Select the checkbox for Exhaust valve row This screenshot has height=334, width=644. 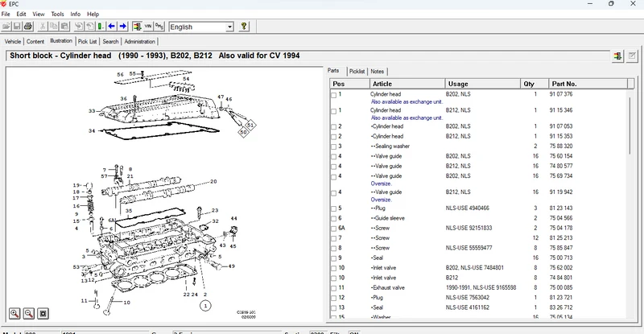[334, 288]
